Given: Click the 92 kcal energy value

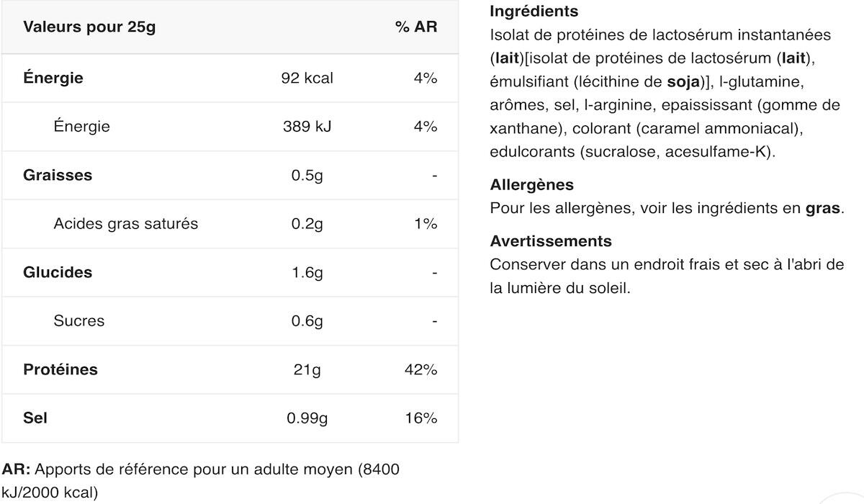Looking at the screenshot, I should click(307, 78).
